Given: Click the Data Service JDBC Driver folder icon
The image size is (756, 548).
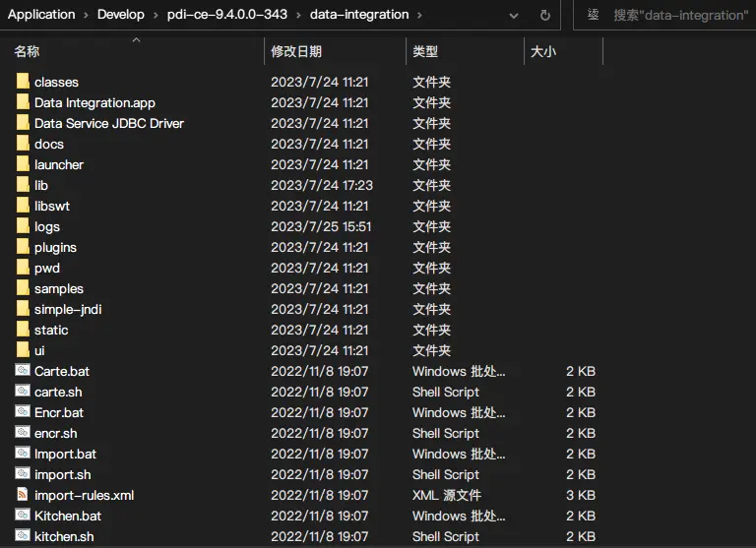Looking at the screenshot, I should [23, 122].
